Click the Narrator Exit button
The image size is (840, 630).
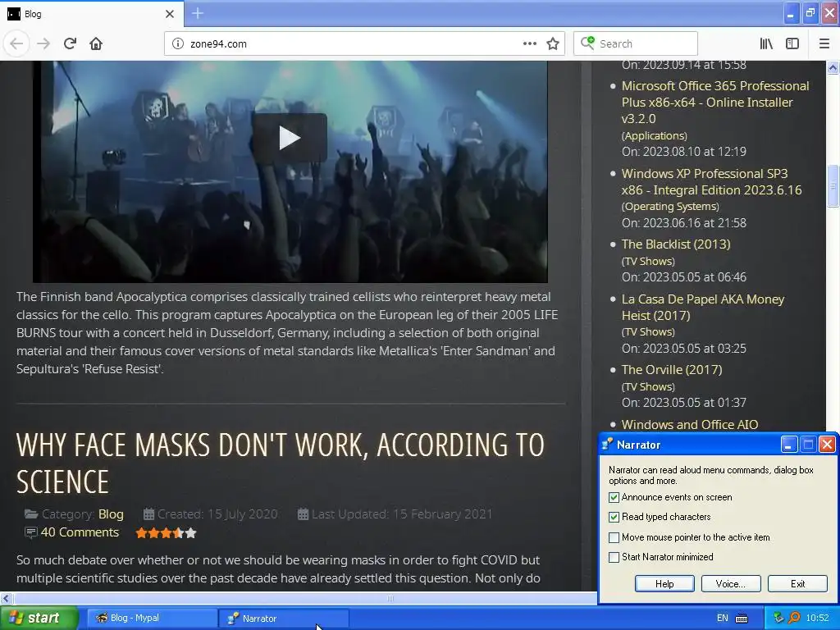[797, 583]
